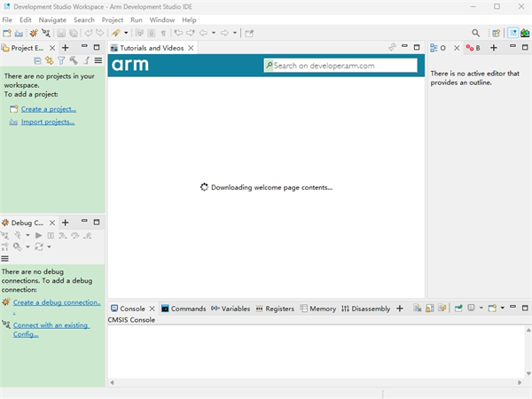The height and width of the screenshot is (399, 532).
Task: Click the Connect to target toolbar icon
Action: [x=46, y=33]
